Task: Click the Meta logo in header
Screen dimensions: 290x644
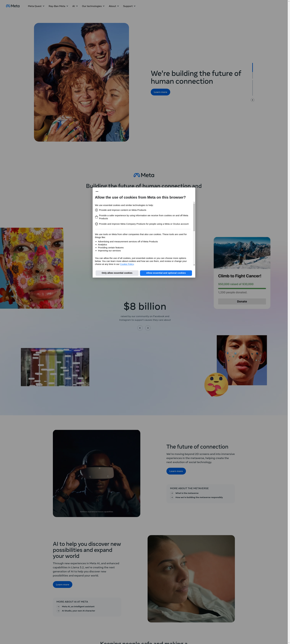Action: tap(13, 6)
